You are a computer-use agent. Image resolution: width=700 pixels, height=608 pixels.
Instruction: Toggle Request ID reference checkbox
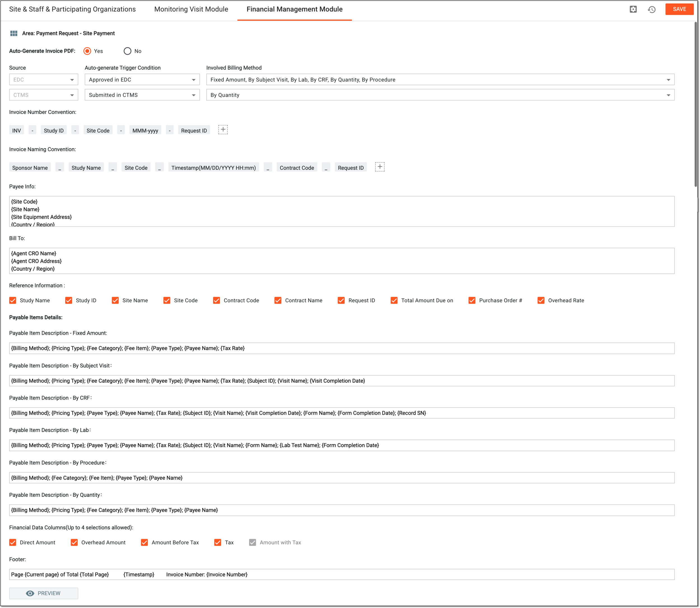point(341,300)
